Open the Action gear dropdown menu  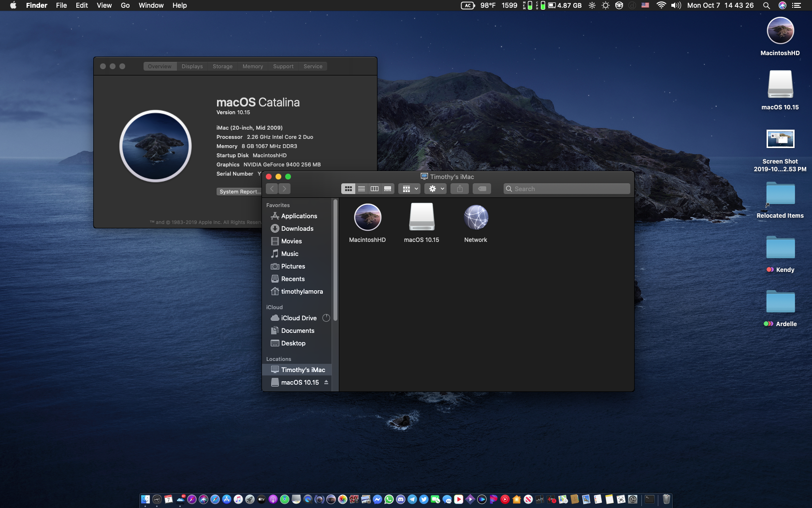click(435, 189)
